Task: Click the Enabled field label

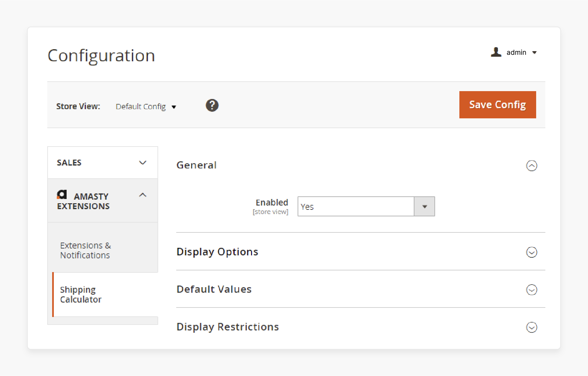Action: 272,202
